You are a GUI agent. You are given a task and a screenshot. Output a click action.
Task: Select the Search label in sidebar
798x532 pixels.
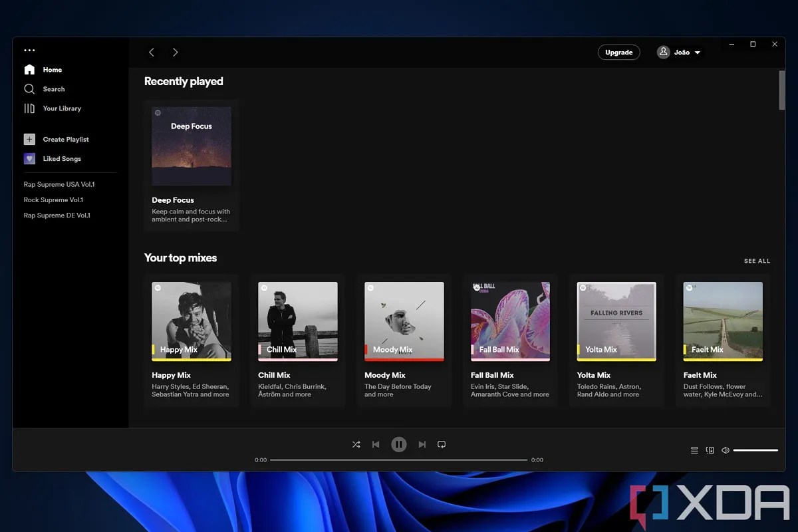point(54,89)
